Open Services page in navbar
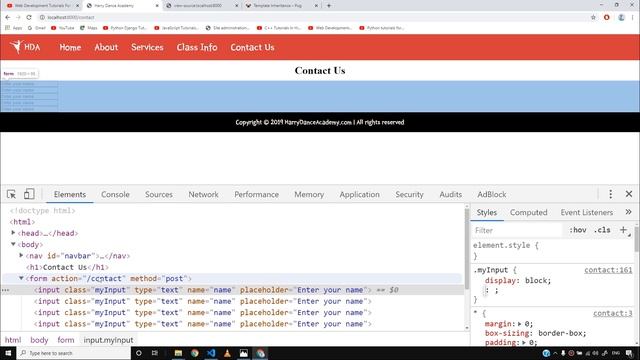This screenshot has height=360, width=640. 147,47
